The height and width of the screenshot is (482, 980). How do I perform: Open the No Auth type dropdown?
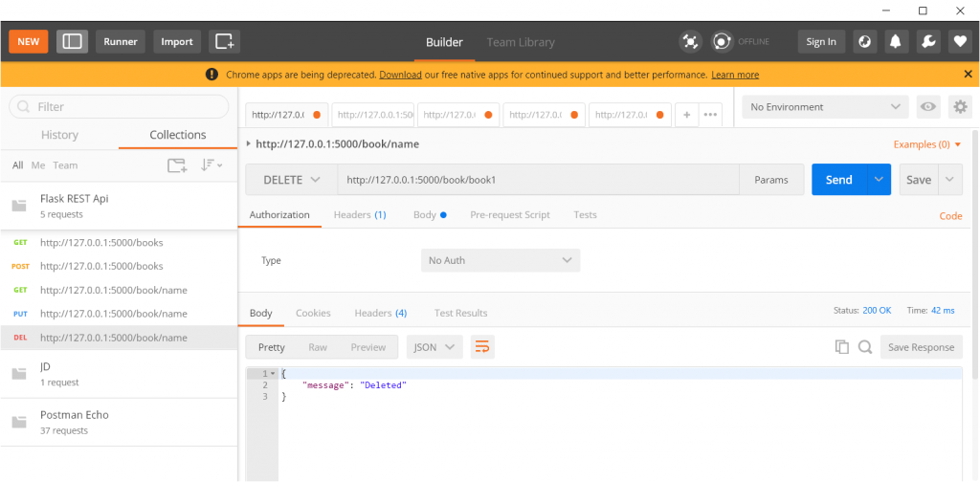pyautogui.click(x=500, y=260)
